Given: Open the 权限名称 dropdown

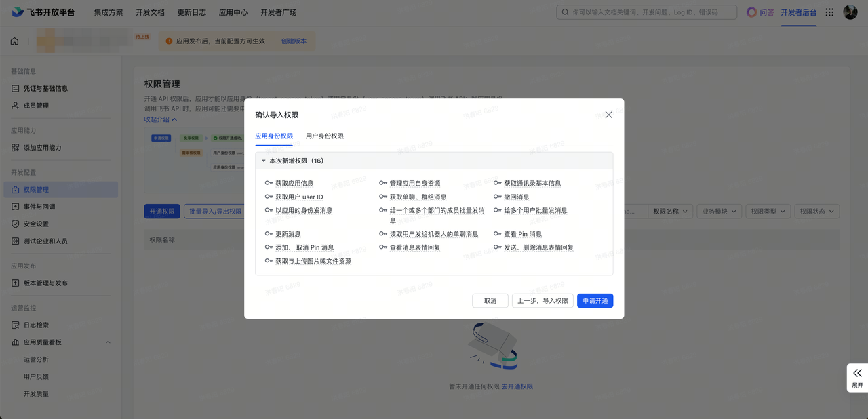Looking at the screenshot, I should point(671,212).
